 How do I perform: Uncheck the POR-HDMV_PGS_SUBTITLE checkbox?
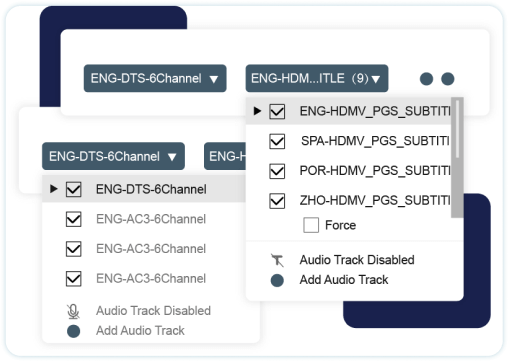pos(277,171)
